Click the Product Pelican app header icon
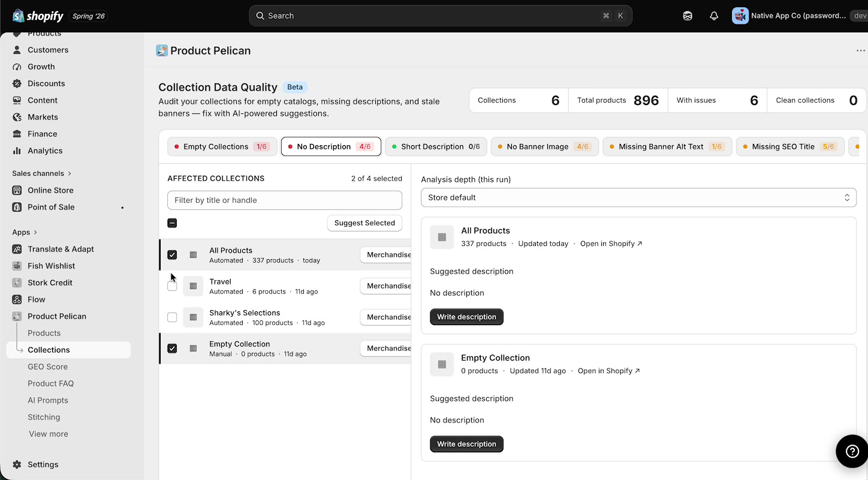 point(162,50)
